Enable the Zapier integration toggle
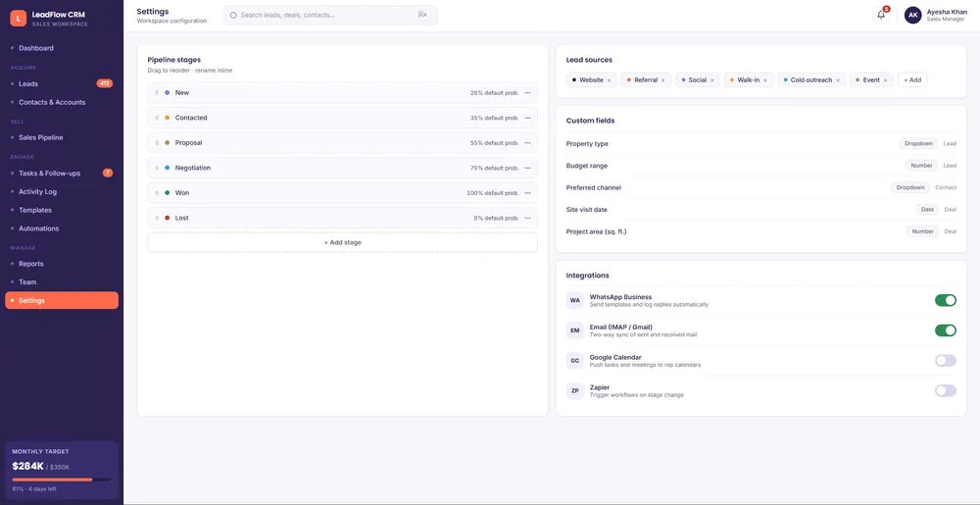Viewport: 980px width, 505px height. pyautogui.click(x=945, y=390)
